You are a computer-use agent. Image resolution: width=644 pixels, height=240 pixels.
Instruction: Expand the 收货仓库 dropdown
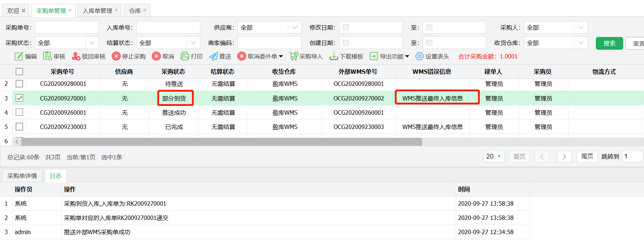[x=581, y=43]
